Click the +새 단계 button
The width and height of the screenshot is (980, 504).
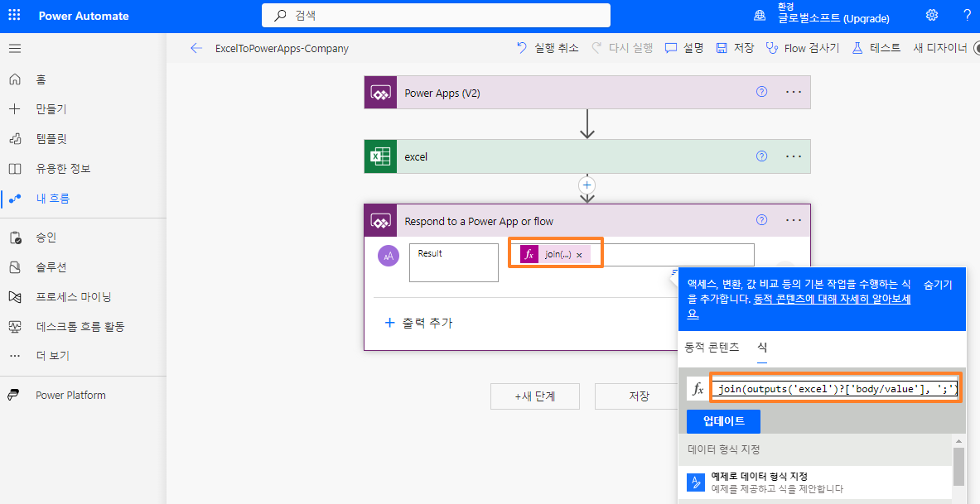point(535,396)
